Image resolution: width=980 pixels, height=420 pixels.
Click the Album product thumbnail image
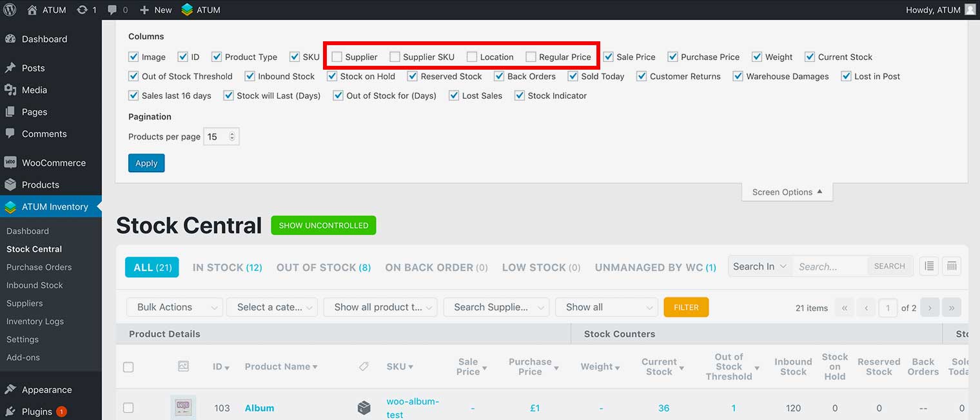[183, 408]
